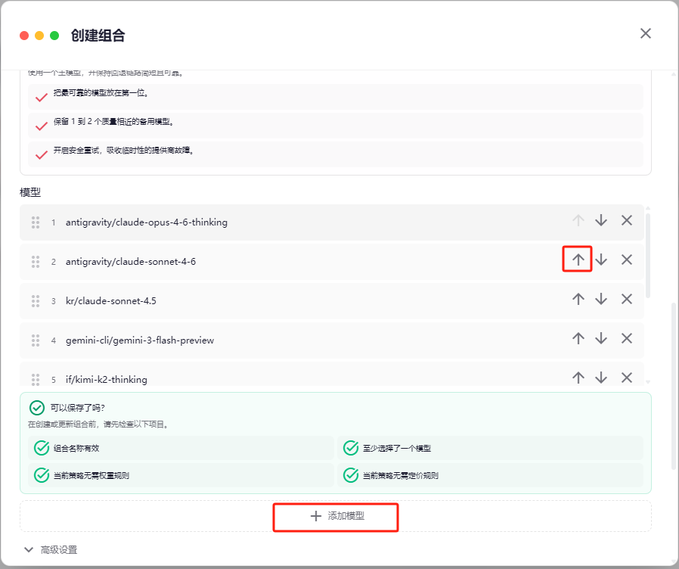Move gemini-3-flash-preview down
Screen dimensions: 679x569
point(601,339)
